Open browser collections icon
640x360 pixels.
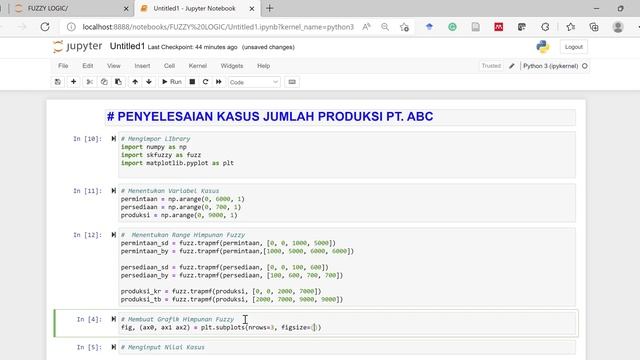pos(594,27)
